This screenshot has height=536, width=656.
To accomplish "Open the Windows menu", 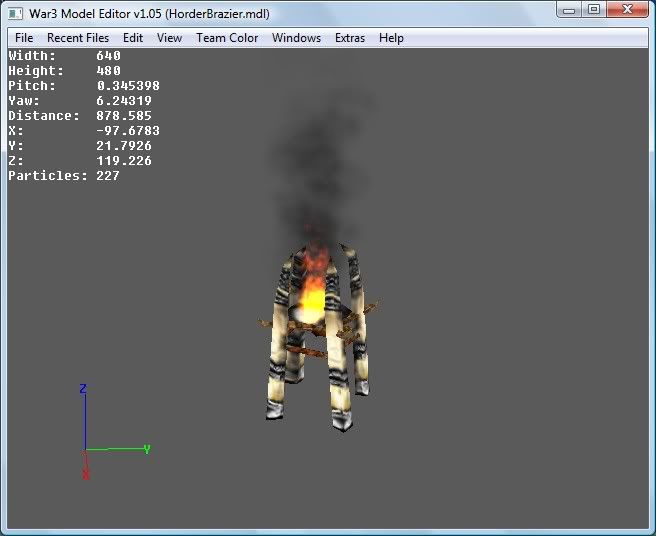I will 296,38.
